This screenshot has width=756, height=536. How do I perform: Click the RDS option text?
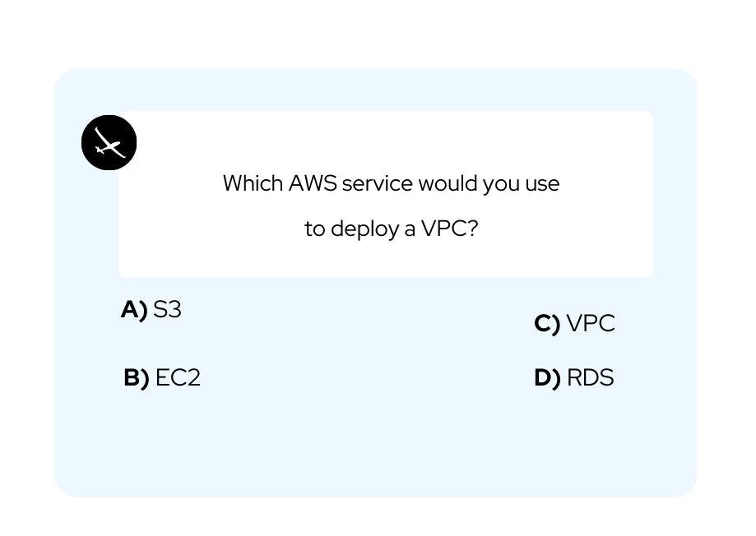pos(591,377)
